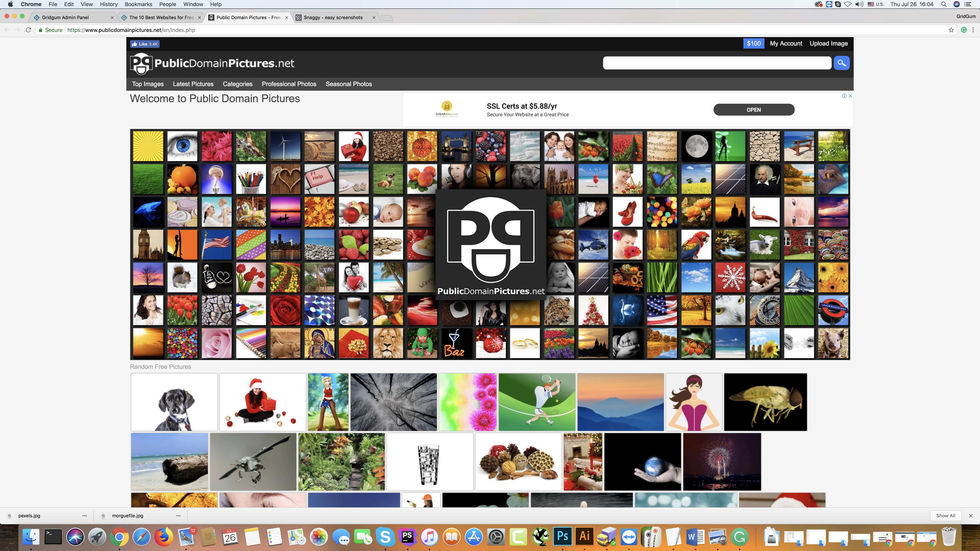980x551 pixels.
Task: Open the black puppy random picture
Action: 174,402
